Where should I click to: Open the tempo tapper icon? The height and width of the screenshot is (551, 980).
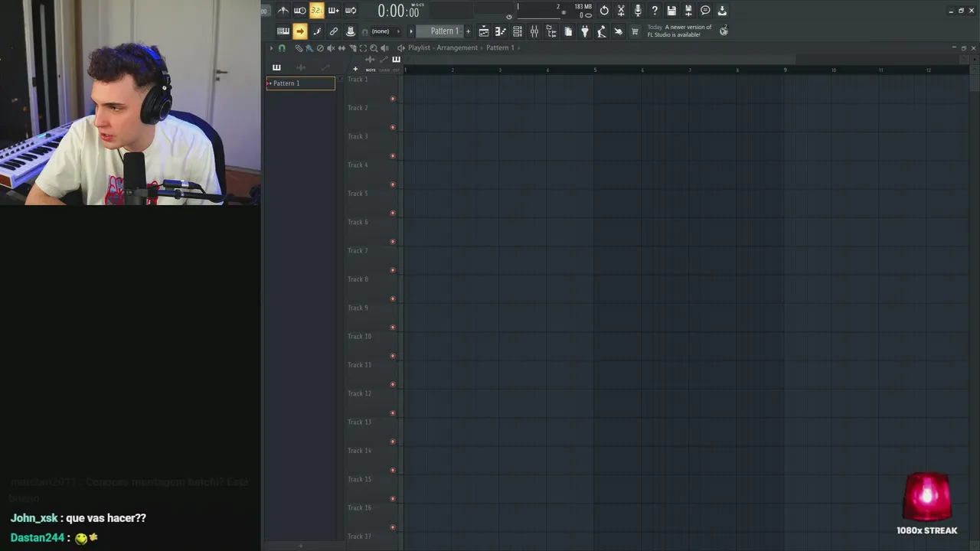pyautogui.click(x=602, y=31)
